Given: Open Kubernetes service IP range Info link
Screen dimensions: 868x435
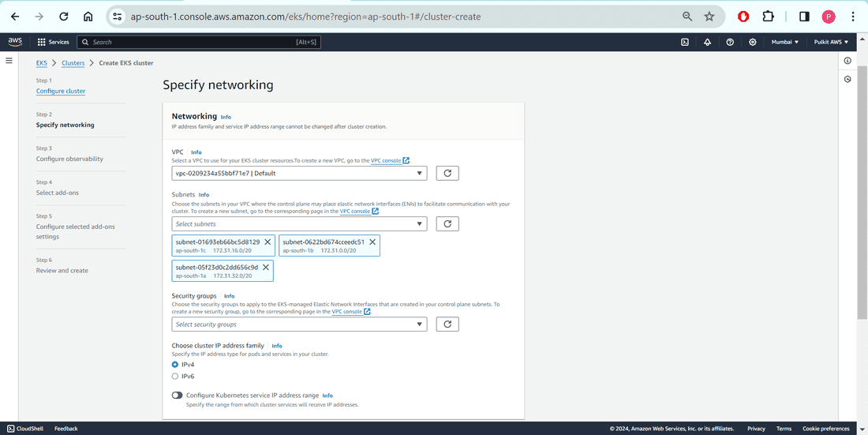Looking at the screenshot, I should 327,396.
